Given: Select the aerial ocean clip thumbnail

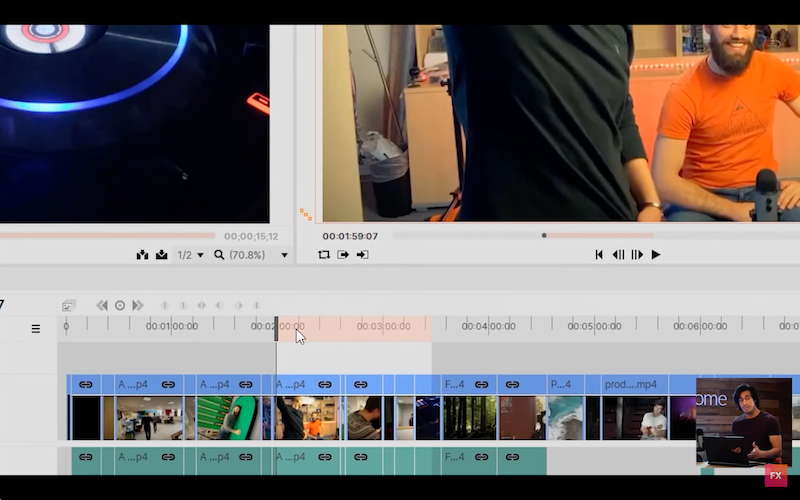Looking at the screenshot, I should point(565,418).
